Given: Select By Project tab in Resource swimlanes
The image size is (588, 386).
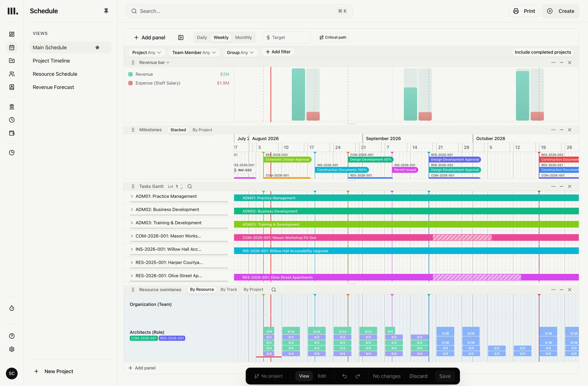Looking at the screenshot, I should (x=253, y=289).
